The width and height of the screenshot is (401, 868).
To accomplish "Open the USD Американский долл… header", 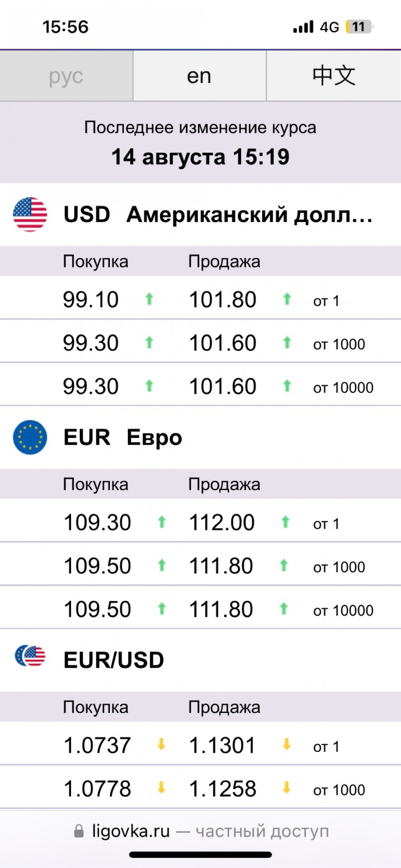I will 200,214.
